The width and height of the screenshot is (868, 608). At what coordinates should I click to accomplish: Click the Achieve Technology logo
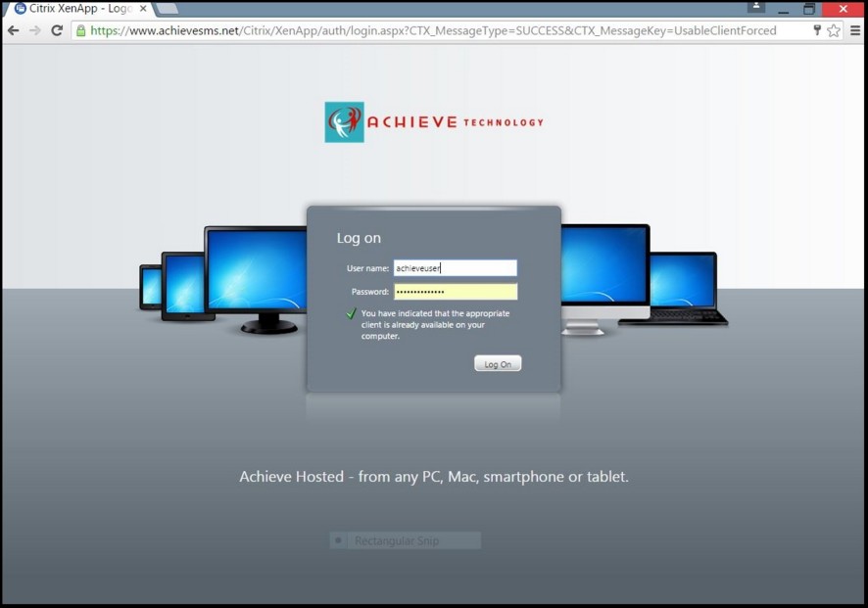click(434, 122)
